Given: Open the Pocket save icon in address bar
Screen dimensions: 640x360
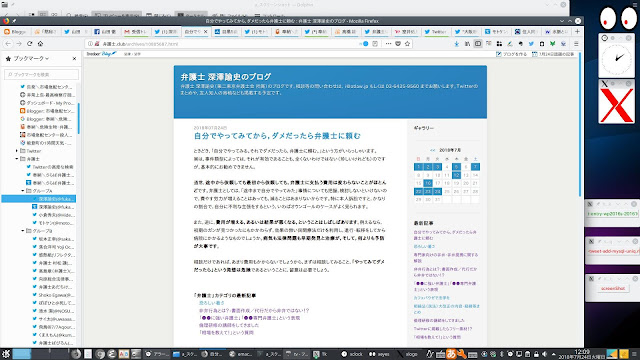Looking at the screenshot, I should click(398, 44).
